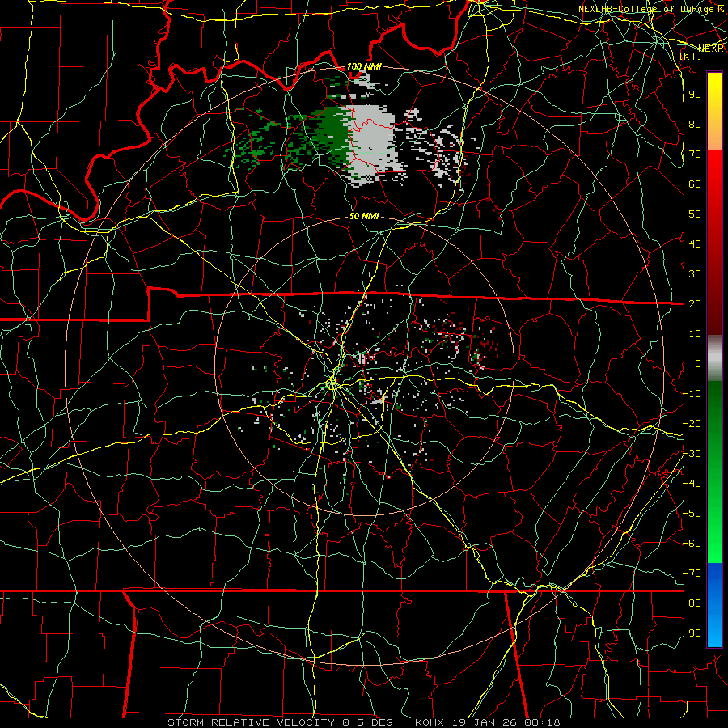Click the -90 value on the velocity scale
The image size is (728, 728).
[x=692, y=633]
